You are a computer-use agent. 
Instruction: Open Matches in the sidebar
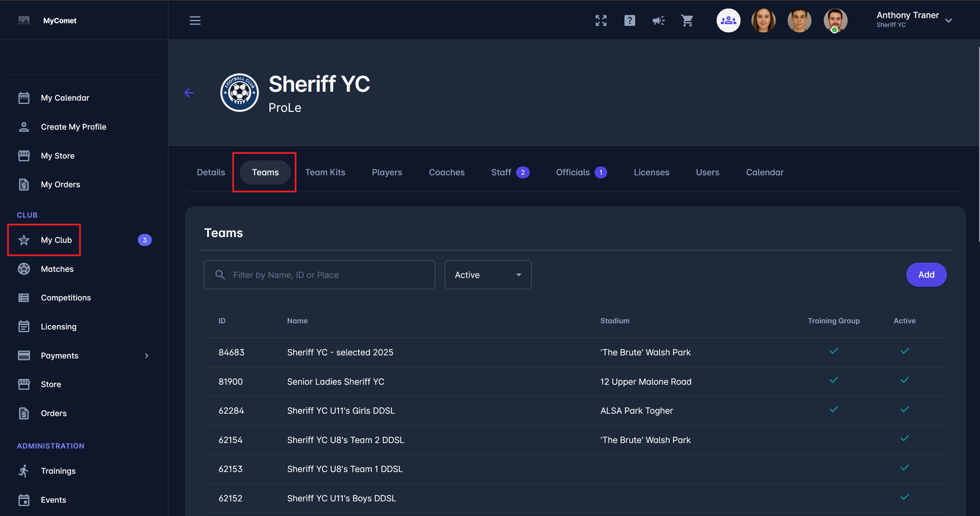pyautogui.click(x=57, y=269)
